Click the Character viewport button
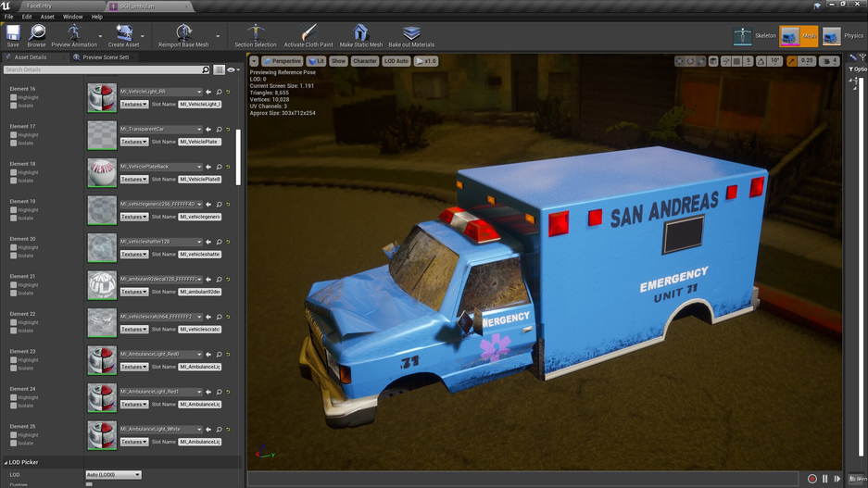The image size is (868, 488). (x=364, y=61)
